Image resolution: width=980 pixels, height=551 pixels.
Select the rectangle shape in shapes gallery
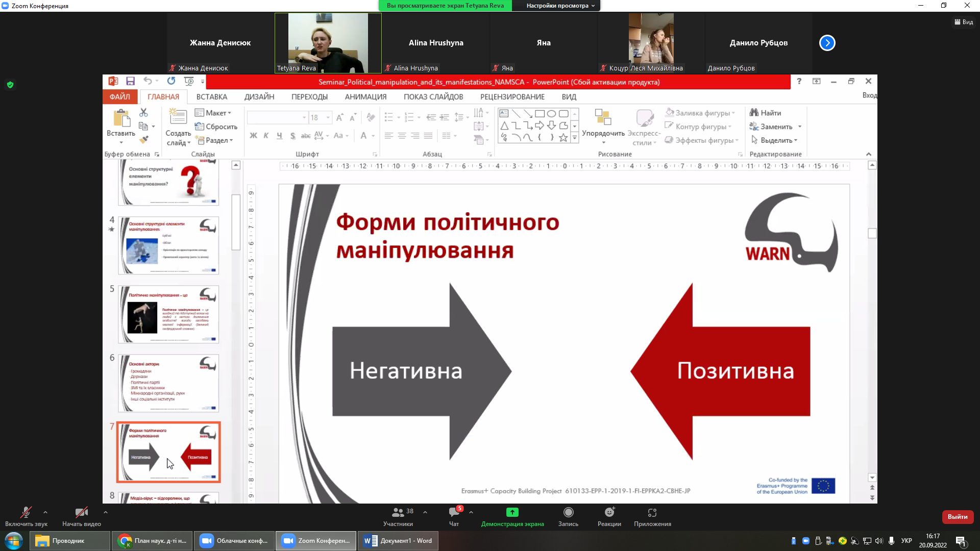tap(540, 114)
